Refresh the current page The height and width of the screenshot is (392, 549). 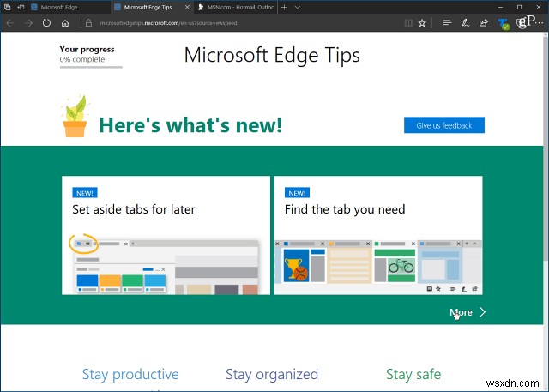pos(46,23)
